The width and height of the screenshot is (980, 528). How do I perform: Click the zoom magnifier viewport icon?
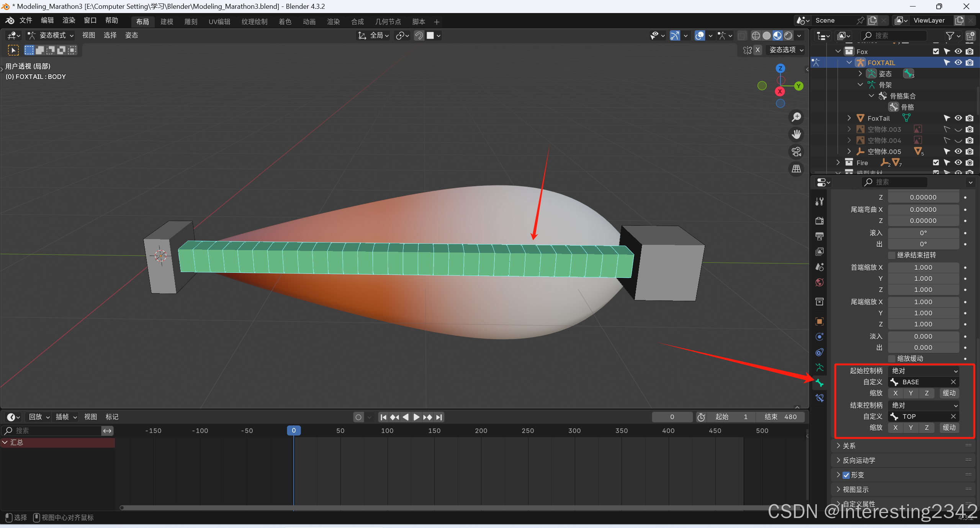point(797,117)
